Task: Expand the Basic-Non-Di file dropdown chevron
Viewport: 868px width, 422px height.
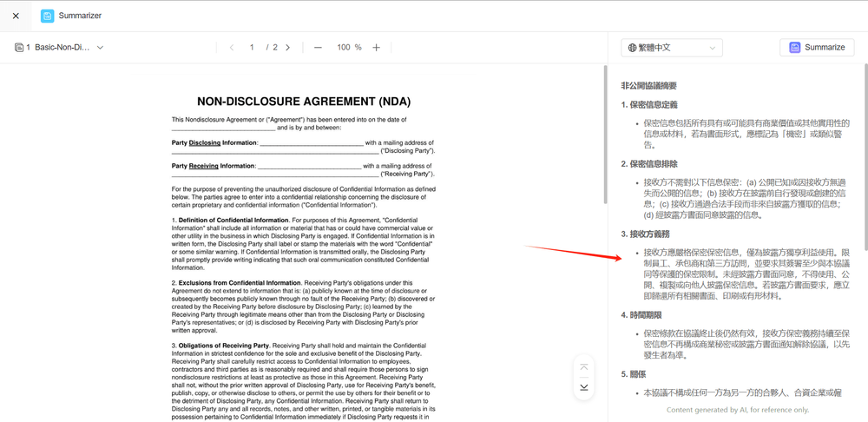Action: (100, 48)
